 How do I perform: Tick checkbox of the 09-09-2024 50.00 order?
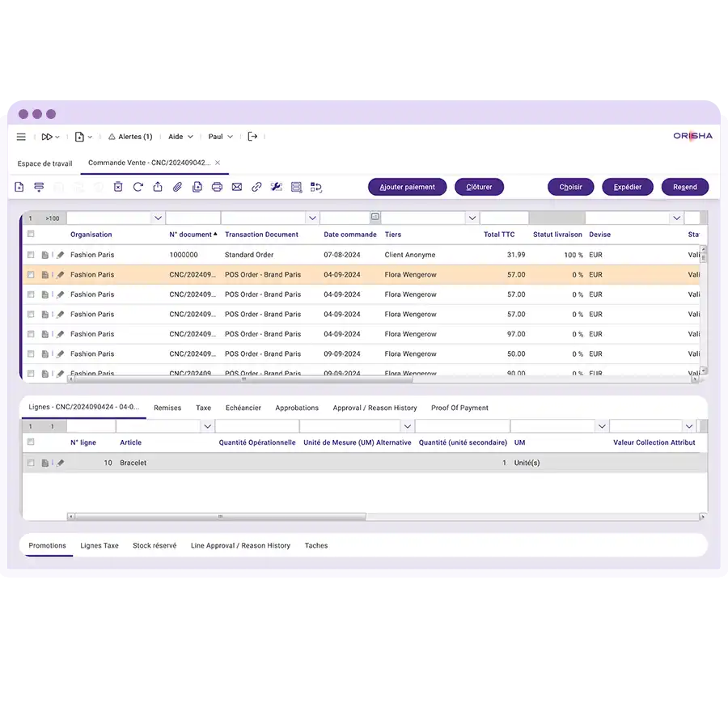point(31,353)
